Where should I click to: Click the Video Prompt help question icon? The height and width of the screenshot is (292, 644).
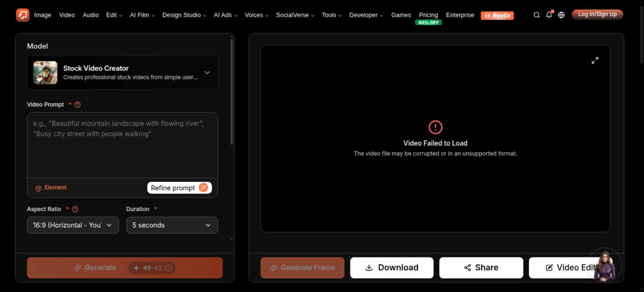click(77, 105)
